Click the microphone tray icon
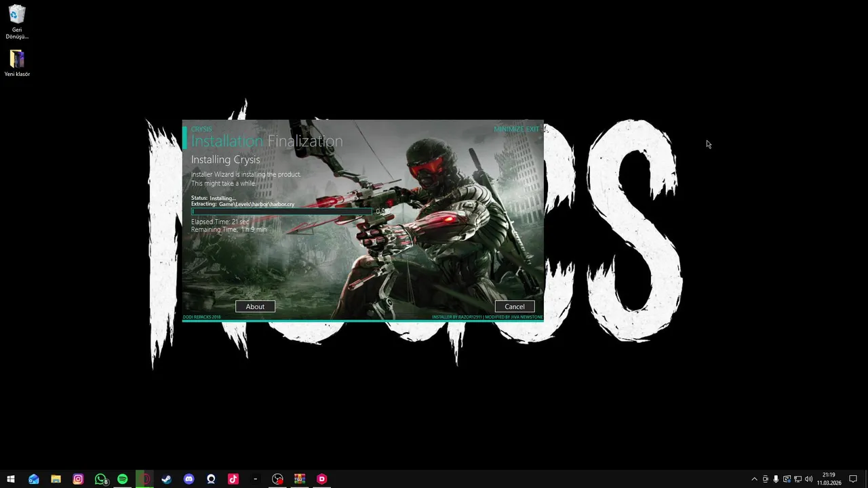This screenshot has width=868, height=488. [x=776, y=479]
